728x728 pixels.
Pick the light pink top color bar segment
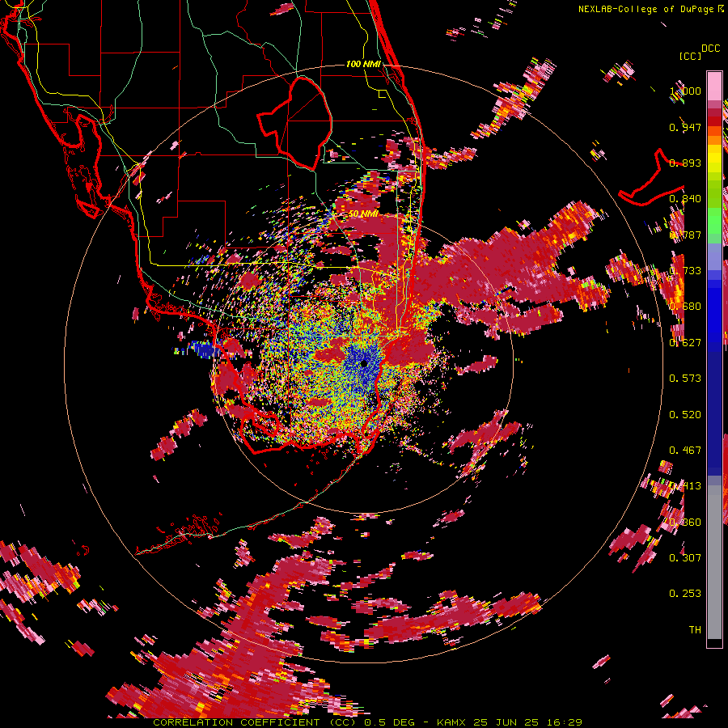(x=714, y=86)
